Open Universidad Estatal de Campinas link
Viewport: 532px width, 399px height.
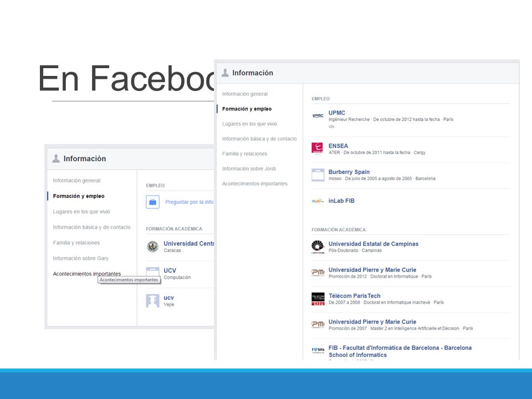(x=373, y=244)
